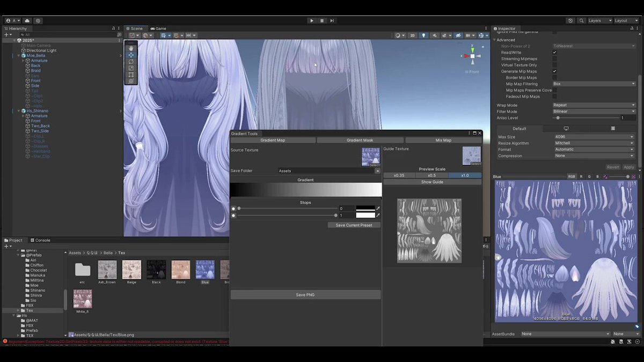Select the Hand view tool in Scene
644x362 pixels.
click(x=131, y=48)
